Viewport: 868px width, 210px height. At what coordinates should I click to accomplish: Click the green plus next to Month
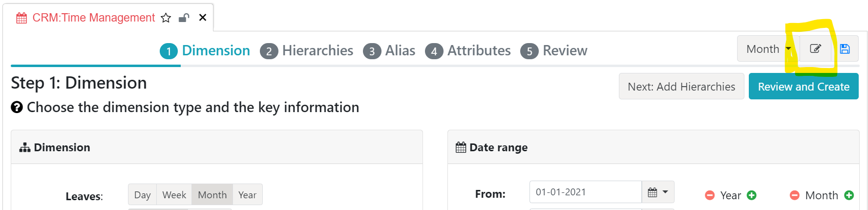click(849, 195)
